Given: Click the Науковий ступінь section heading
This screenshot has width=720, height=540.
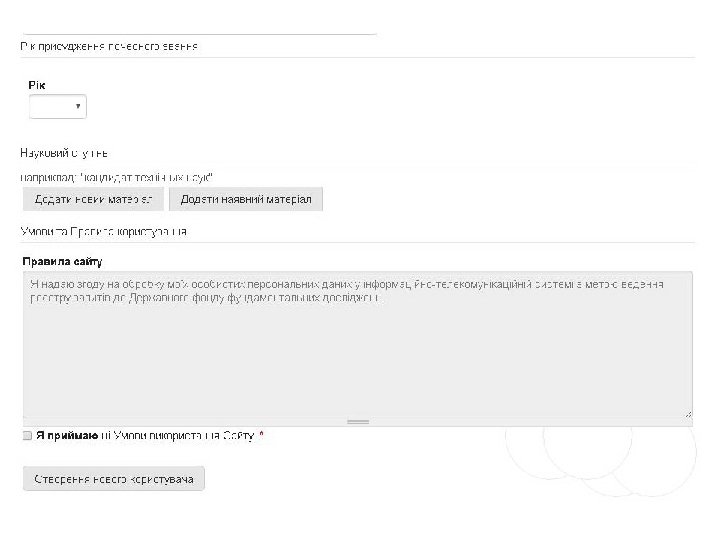Looking at the screenshot, I should point(65,154).
